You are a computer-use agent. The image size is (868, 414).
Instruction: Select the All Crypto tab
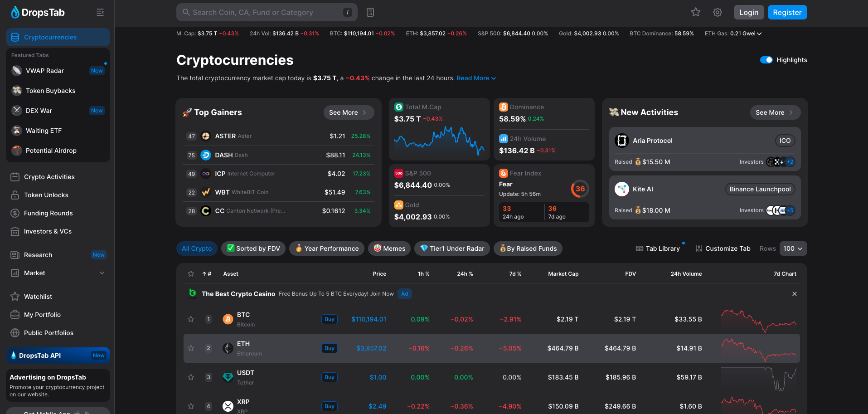click(197, 248)
